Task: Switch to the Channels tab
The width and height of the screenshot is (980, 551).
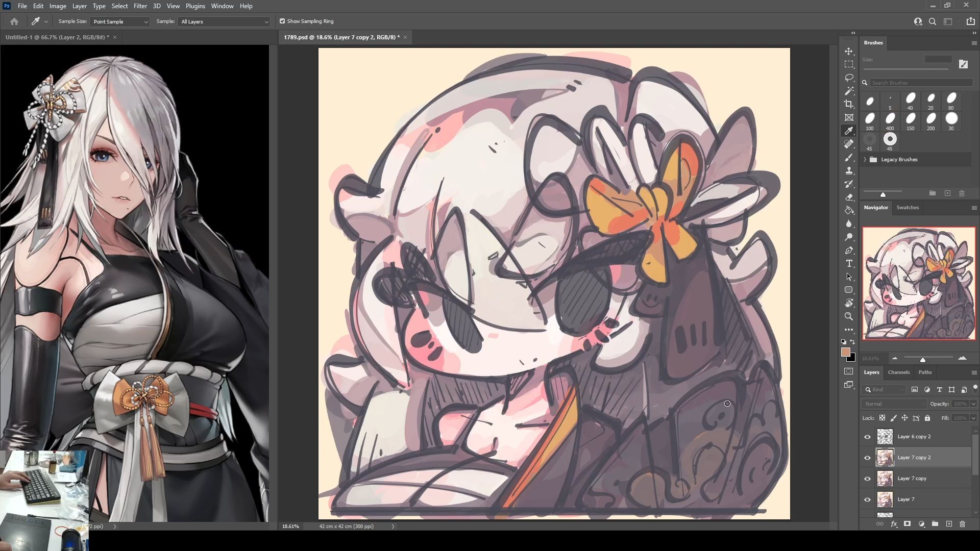Action: tap(898, 372)
